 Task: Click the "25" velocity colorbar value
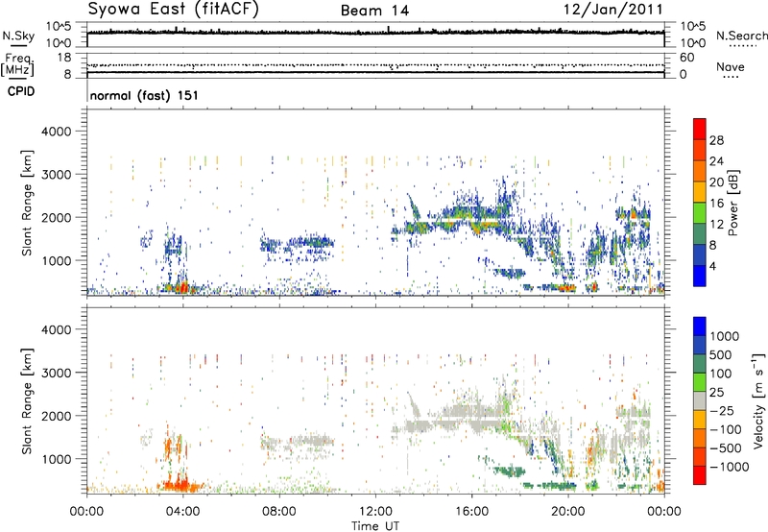click(x=717, y=393)
